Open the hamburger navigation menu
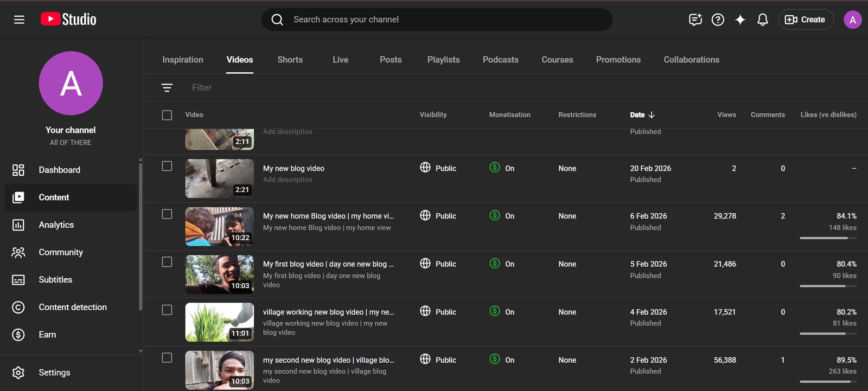The image size is (868, 391). [x=19, y=20]
